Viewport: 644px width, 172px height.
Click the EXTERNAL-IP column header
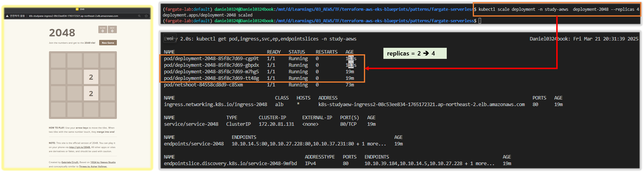317,118
